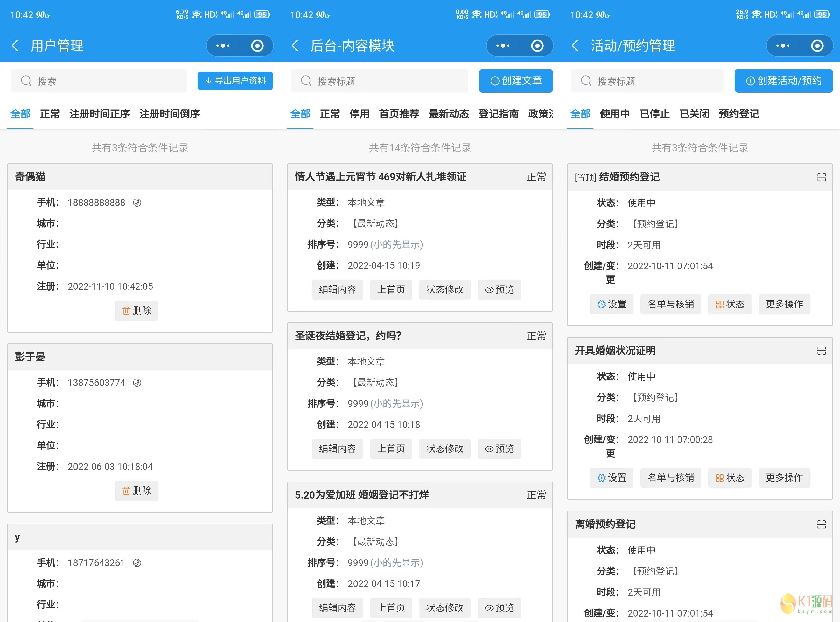Tap phone call icon next to 18888888888

tap(137, 203)
